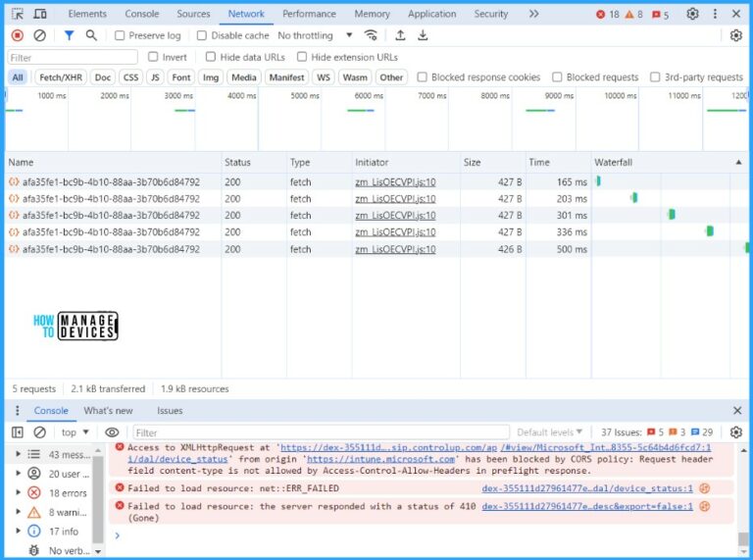
Task: Click the console sidebar scrollbar thumb
Action: pyautogui.click(x=98, y=499)
